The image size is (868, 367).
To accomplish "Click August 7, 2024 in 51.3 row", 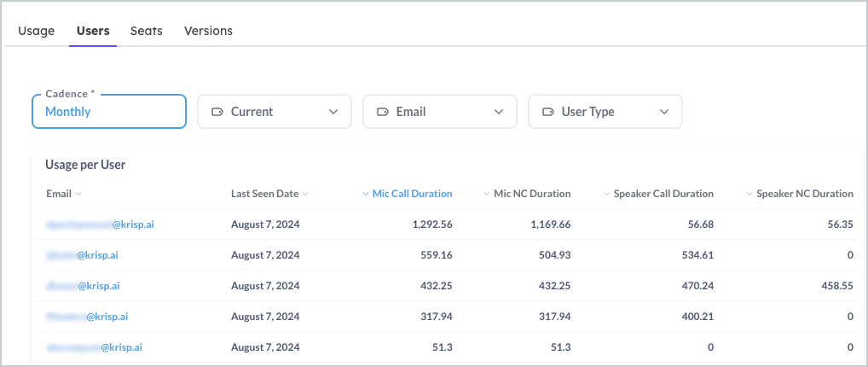I will [x=265, y=347].
